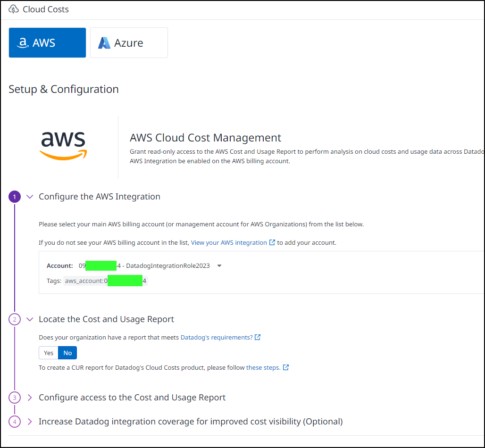This screenshot has width=485, height=448.
Task: Click the Configure the AWS Integration title
Action: [x=100, y=197]
